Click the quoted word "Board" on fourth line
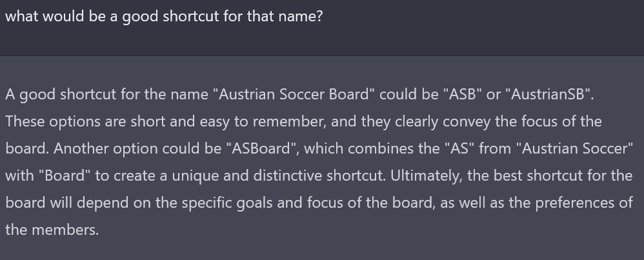 tap(65, 175)
